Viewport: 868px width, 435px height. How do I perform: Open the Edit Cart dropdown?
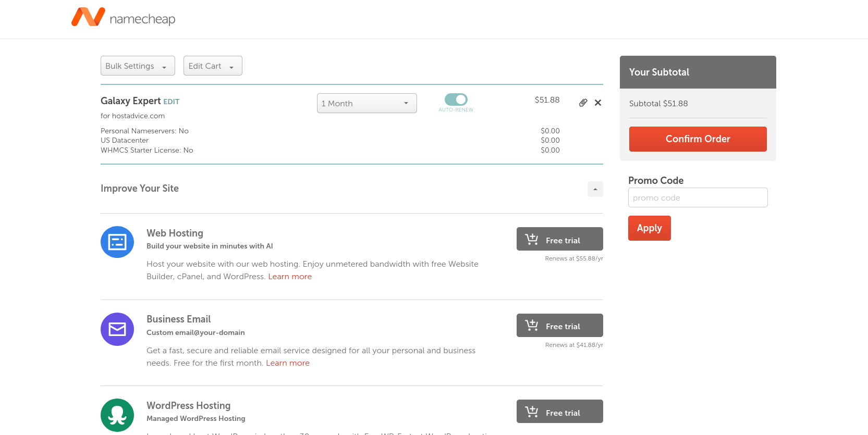pos(213,66)
